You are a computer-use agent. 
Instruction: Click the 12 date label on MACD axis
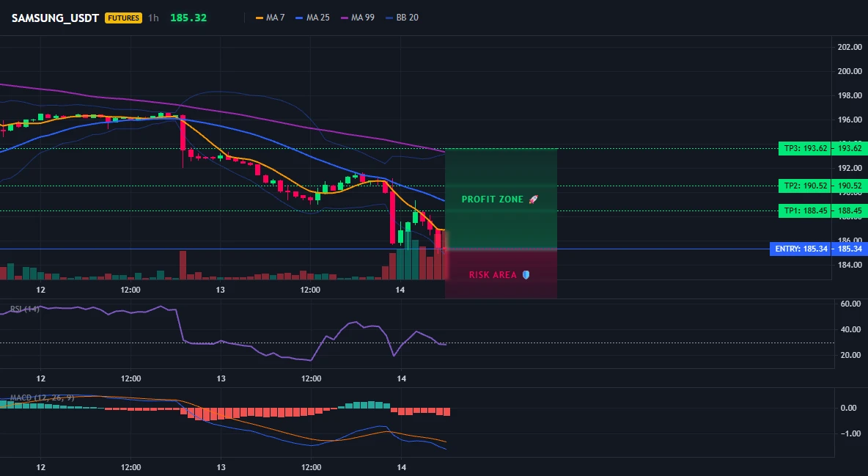41,467
